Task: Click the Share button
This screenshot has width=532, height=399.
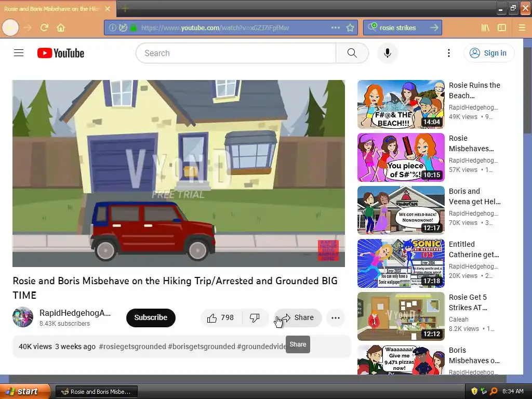Action: [x=298, y=318]
